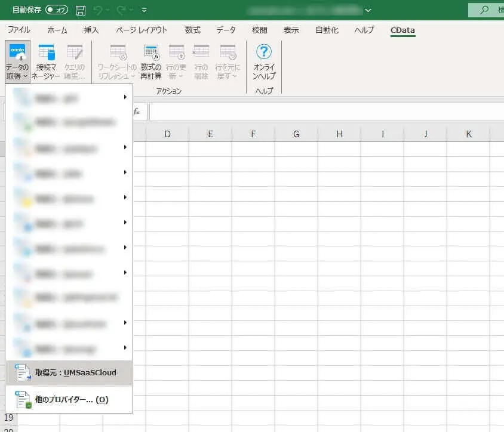Open the 表示 tab

(x=291, y=30)
